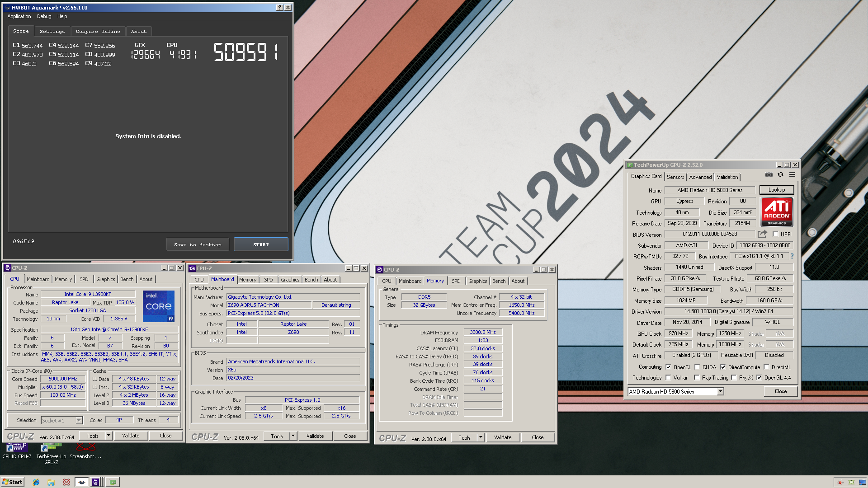
Task: Click the middle system tray icon
Action: point(851,482)
